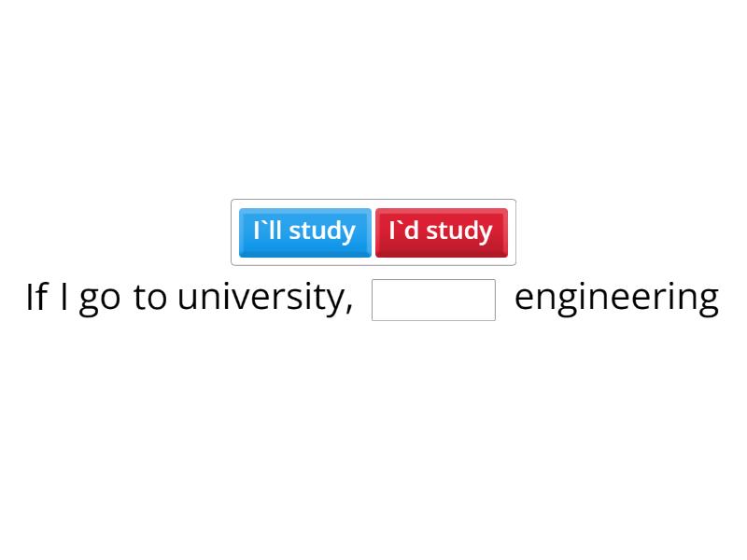This screenshot has height=560, width=747.
Task: Select the answer option containing "I`d"
Action: coord(441,231)
